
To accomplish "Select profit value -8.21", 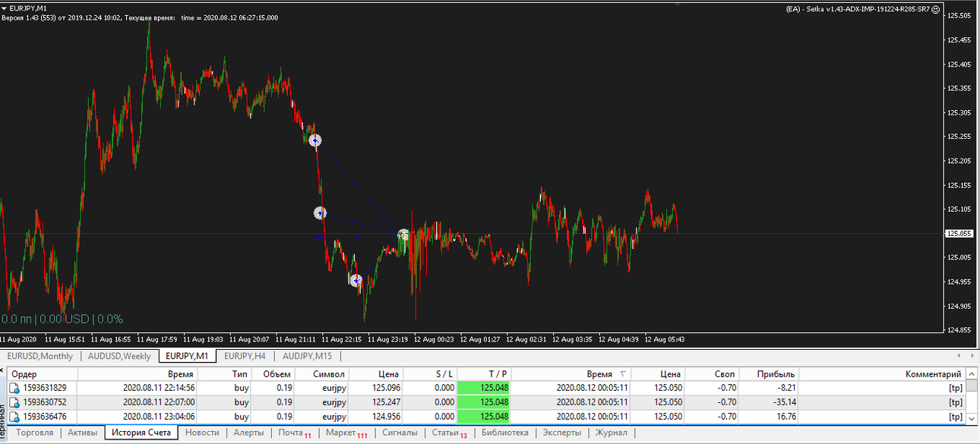I will click(x=786, y=388).
